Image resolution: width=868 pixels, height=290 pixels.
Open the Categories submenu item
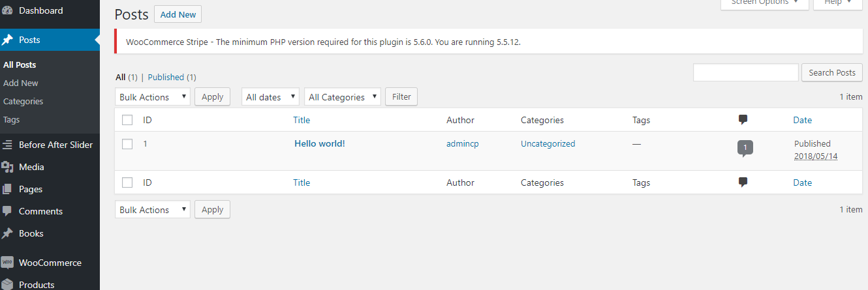tap(23, 102)
